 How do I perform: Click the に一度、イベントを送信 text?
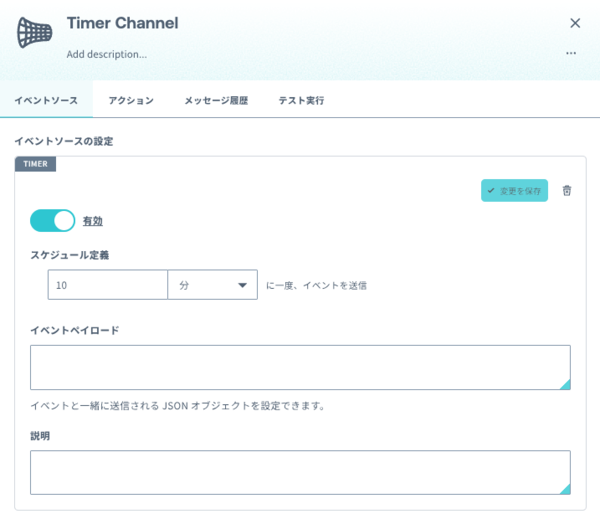point(316,286)
